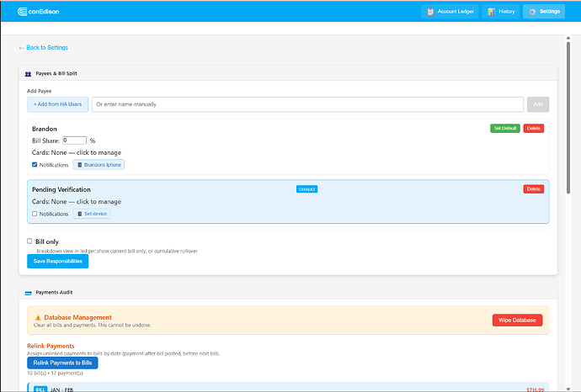
Task: Enable Notifications for Pending Verification
Action: tap(35, 214)
